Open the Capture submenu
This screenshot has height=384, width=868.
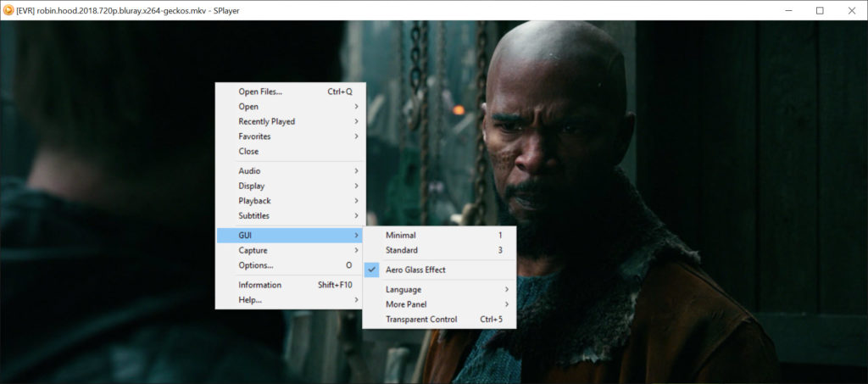point(290,251)
